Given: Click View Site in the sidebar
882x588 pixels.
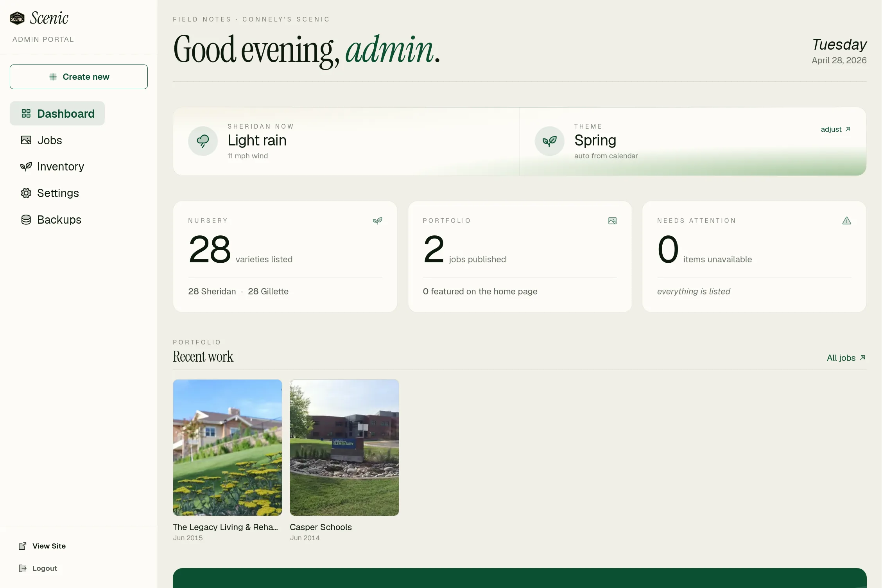Looking at the screenshot, I should click(x=42, y=546).
